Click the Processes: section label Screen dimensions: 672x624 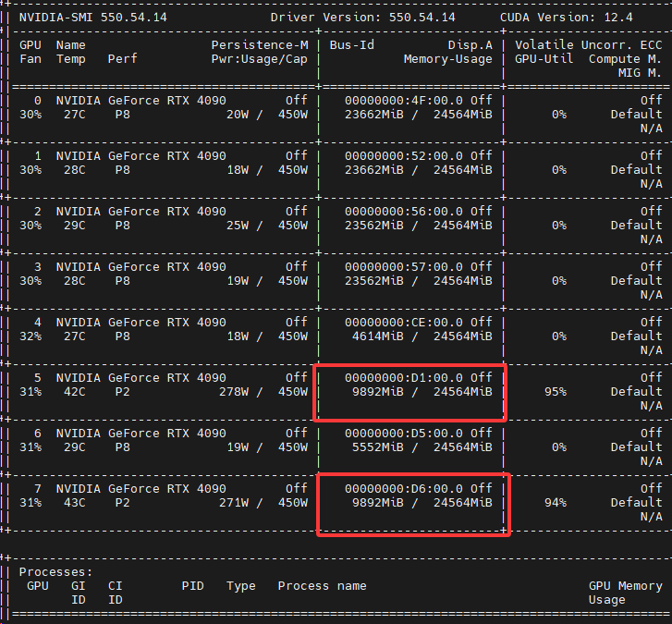(55, 572)
